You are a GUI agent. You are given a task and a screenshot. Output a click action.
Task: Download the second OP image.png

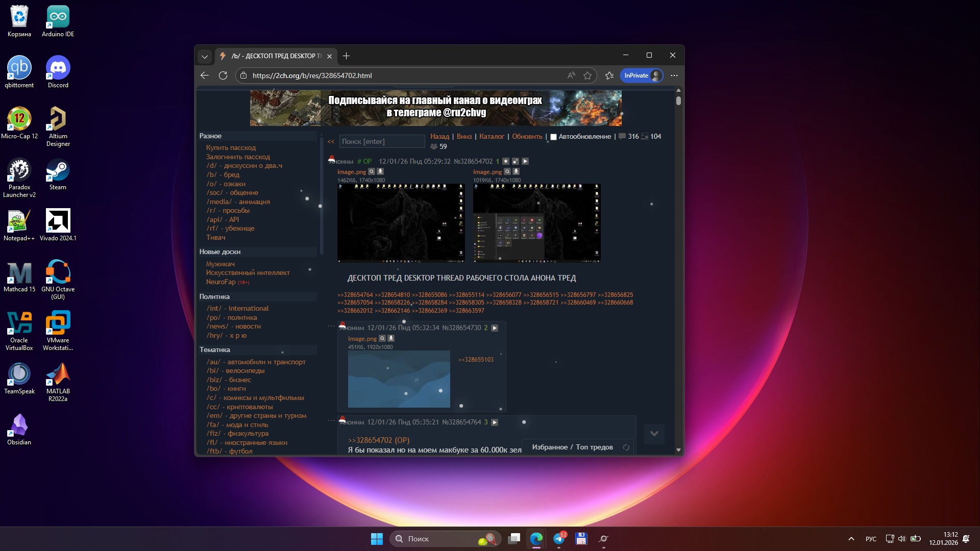[x=516, y=172]
